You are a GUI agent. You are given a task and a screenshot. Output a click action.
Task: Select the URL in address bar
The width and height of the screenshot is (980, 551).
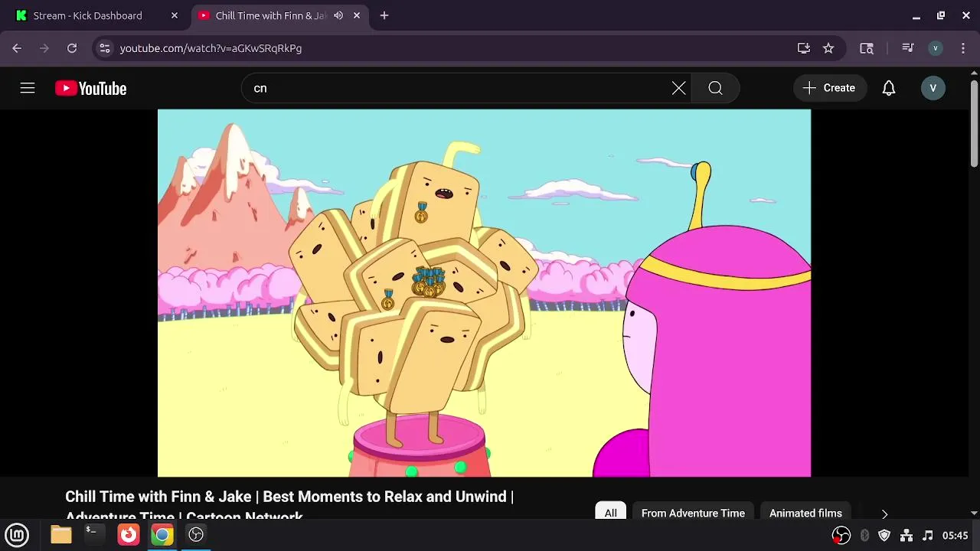click(211, 48)
